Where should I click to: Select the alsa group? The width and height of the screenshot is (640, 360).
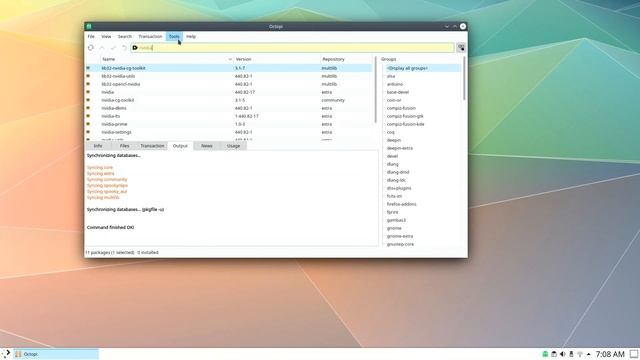point(391,76)
